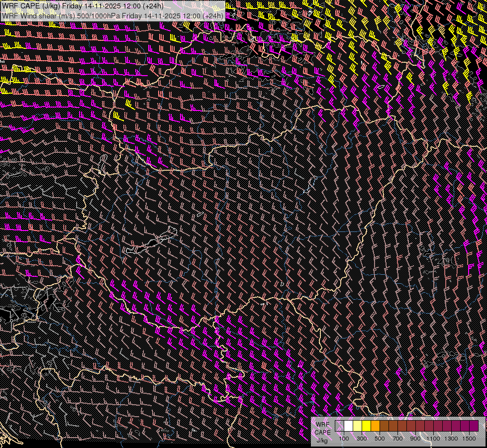Click the Lake Tisza outline on the map
The height and width of the screenshot is (448, 487).
tap(311, 184)
